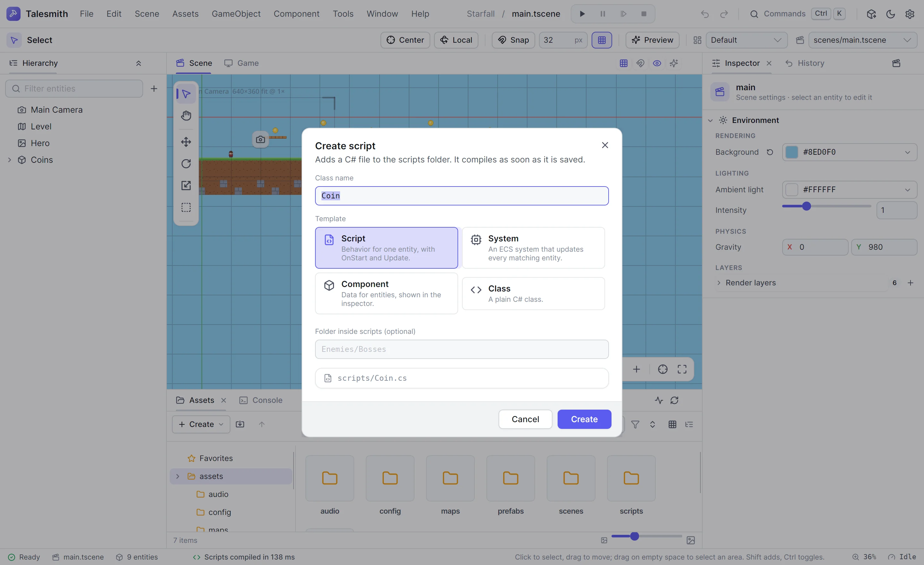The height and width of the screenshot is (565, 924).
Task: Select the Hand pan tool in scene toolbar
Action: pyautogui.click(x=186, y=116)
